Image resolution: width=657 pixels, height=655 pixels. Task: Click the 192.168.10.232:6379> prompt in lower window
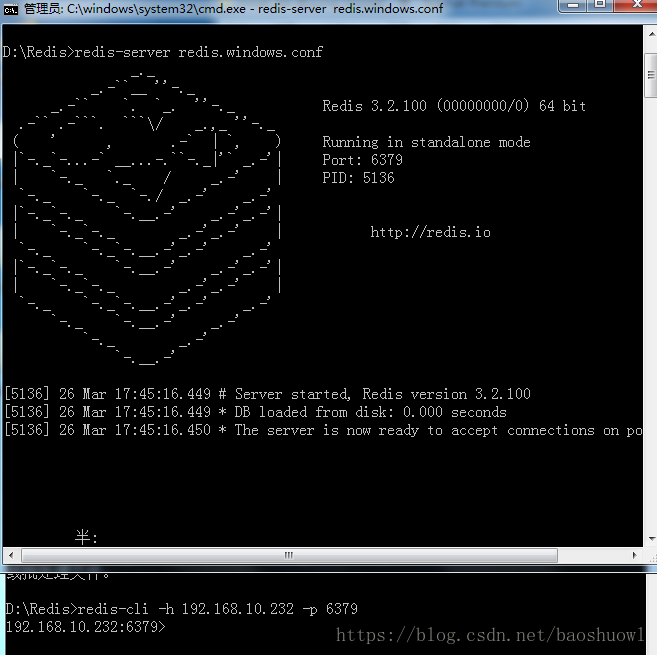click(x=85, y=627)
